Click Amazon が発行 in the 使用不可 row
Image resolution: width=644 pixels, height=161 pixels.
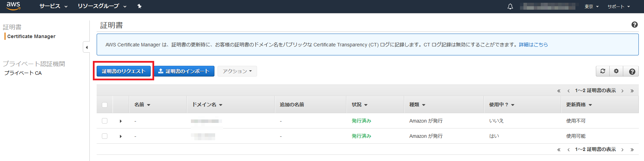[x=426, y=121]
